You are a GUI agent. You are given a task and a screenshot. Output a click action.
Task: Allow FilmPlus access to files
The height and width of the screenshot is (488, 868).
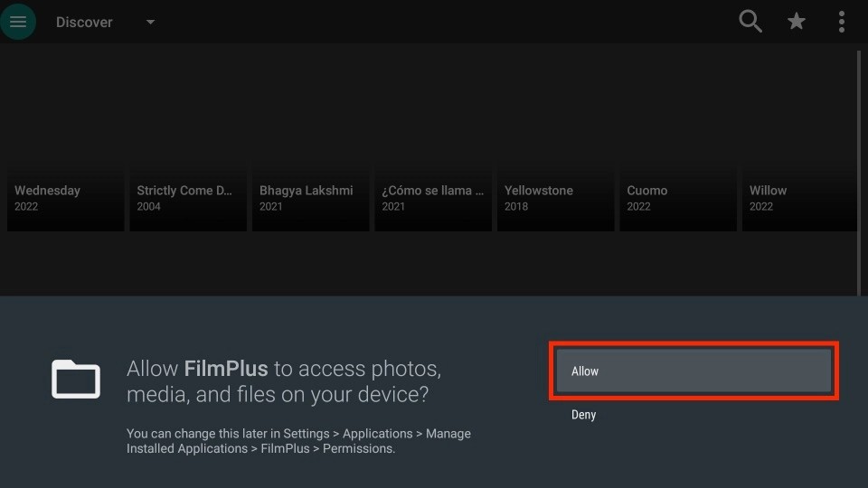click(x=693, y=371)
